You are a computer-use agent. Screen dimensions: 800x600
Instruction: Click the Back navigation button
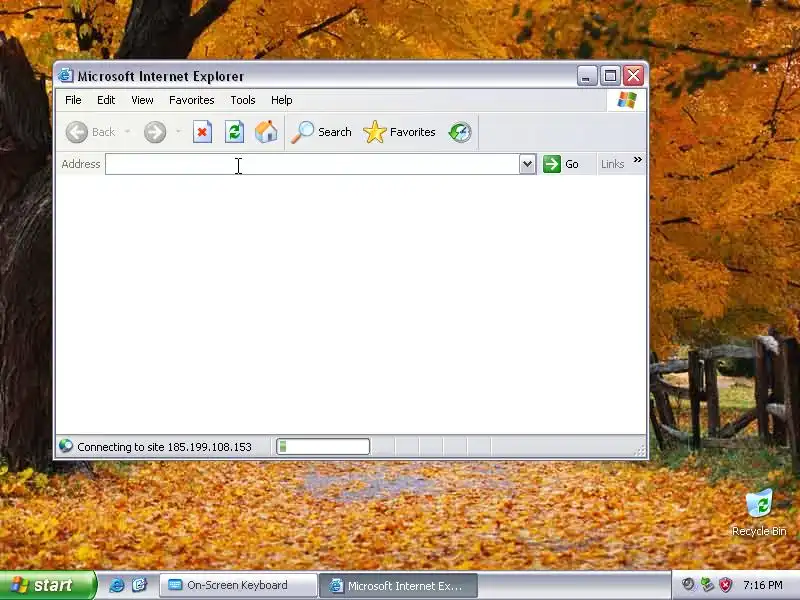point(91,132)
